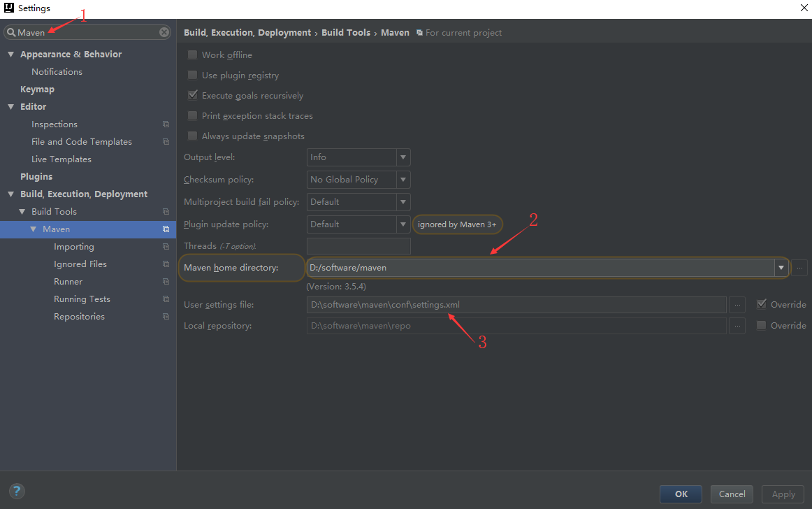Click project-level icon beside Runner
812x509 pixels.
point(166,282)
